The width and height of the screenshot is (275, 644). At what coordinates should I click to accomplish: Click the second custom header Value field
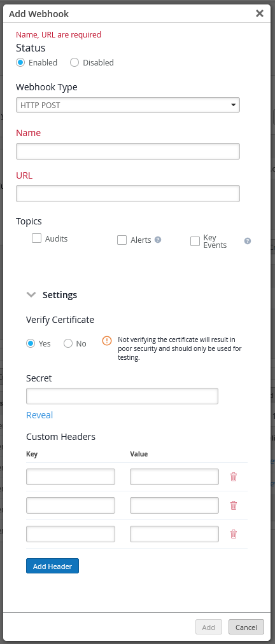coord(174,505)
